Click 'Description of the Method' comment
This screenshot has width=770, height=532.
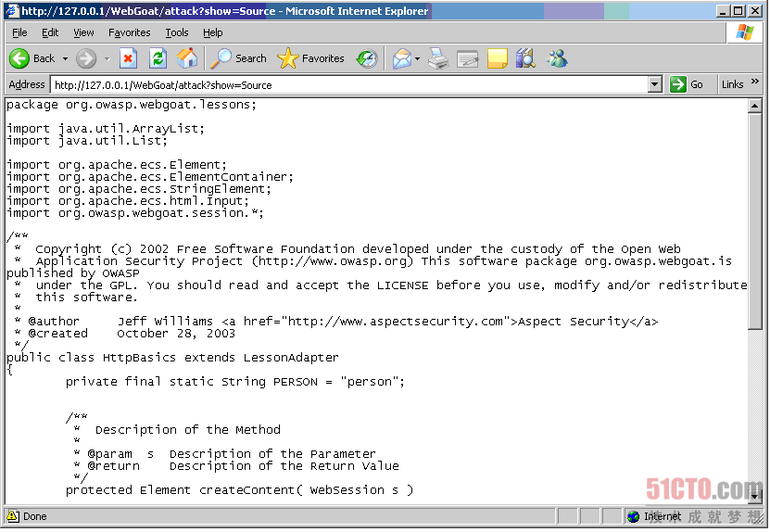point(187,430)
